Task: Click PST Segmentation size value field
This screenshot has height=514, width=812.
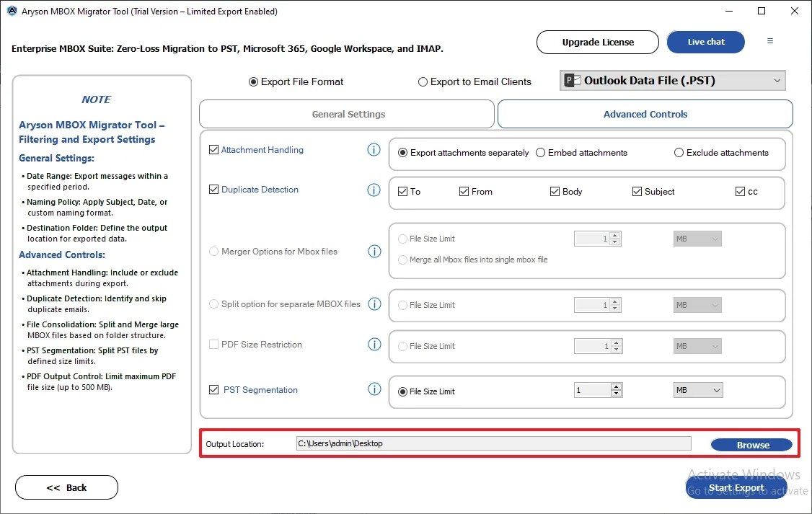Action: 593,390
